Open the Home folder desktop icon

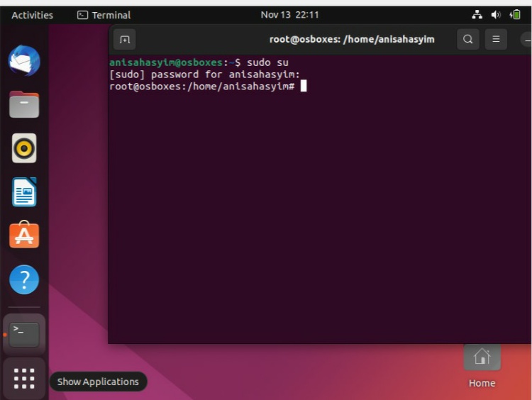(x=482, y=357)
